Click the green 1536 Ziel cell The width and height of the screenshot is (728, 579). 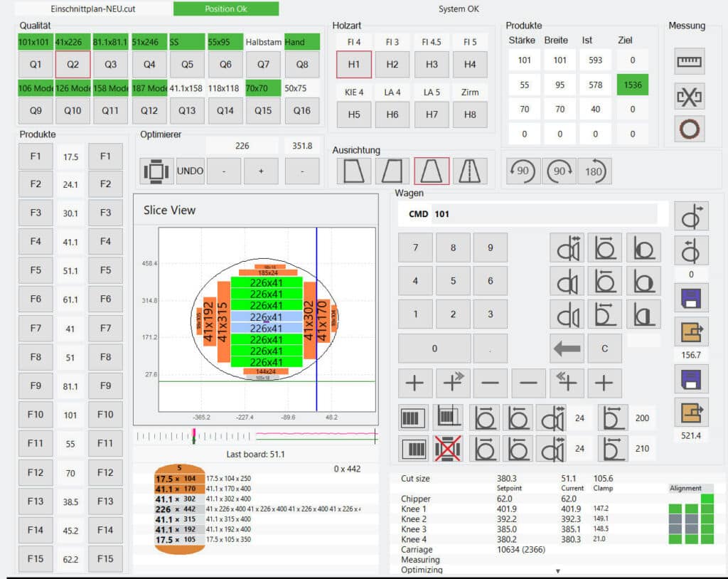(631, 85)
